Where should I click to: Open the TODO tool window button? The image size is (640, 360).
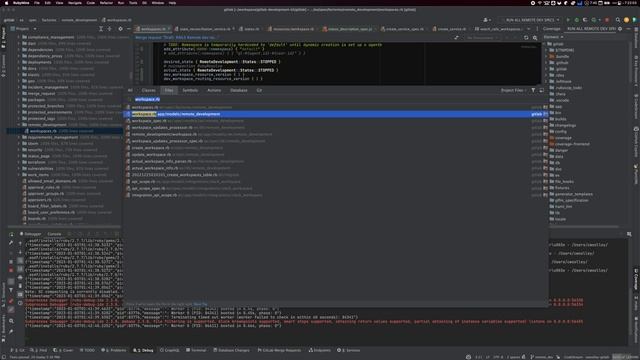coord(87,350)
